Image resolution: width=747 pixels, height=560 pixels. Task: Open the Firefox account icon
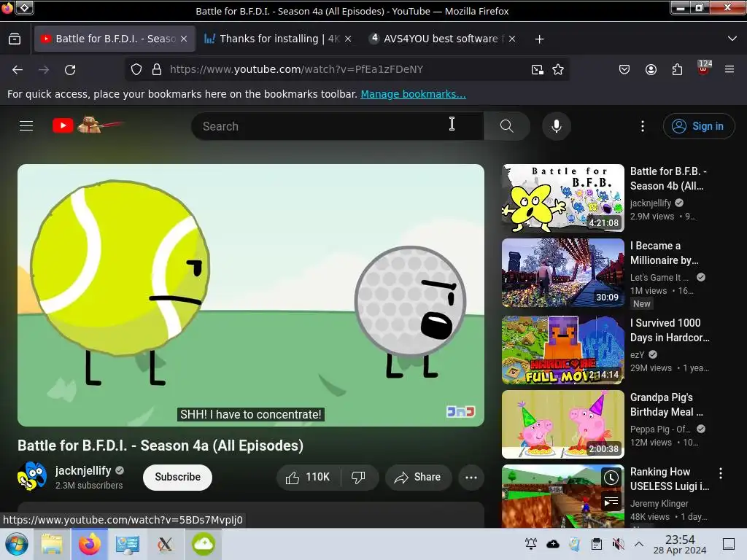(651, 69)
